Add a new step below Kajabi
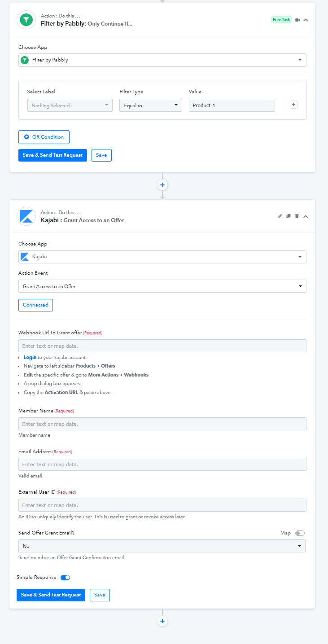This screenshot has width=328, height=644. coord(162,622)
